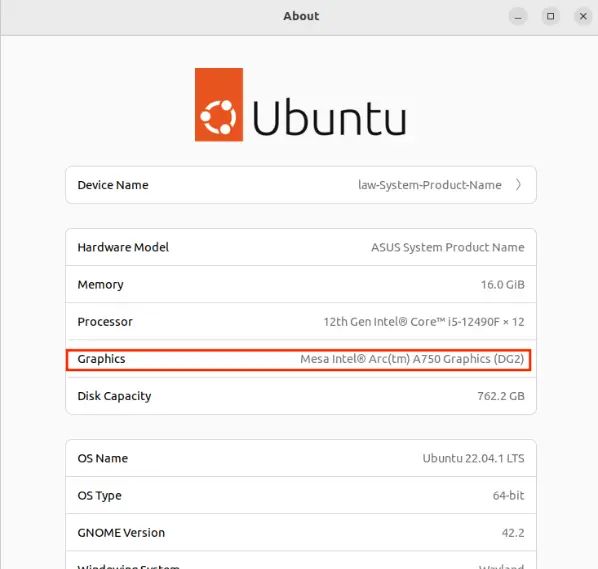Close the About window

click(583, 16)
